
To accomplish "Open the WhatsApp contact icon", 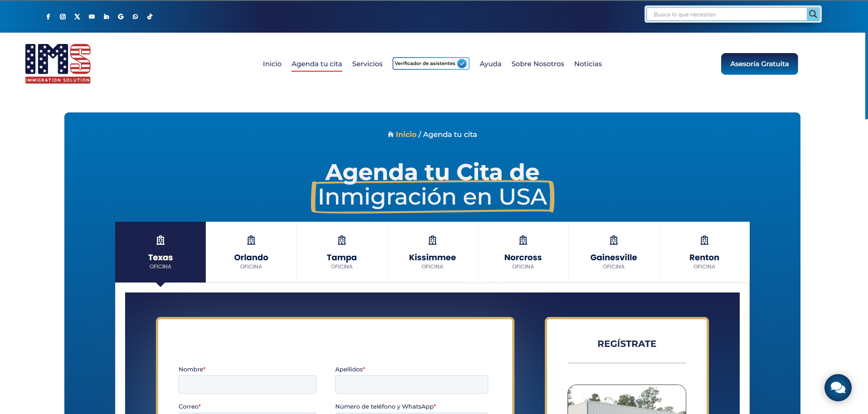I will (x=135, y=16).
